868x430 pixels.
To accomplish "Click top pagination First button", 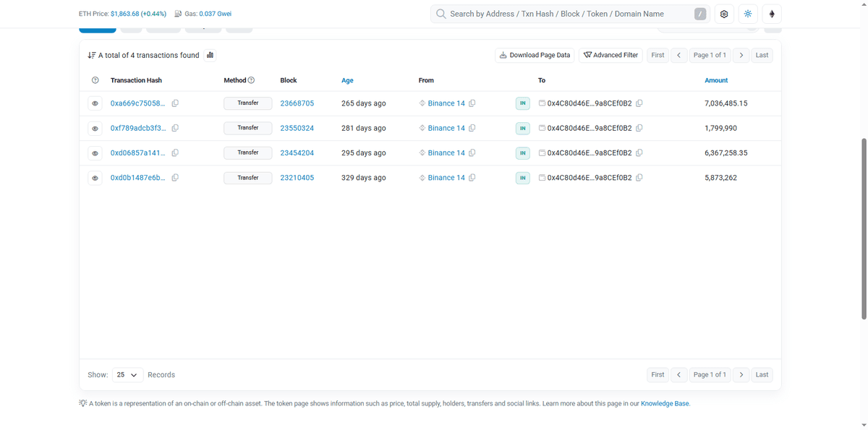I will 658,55.
